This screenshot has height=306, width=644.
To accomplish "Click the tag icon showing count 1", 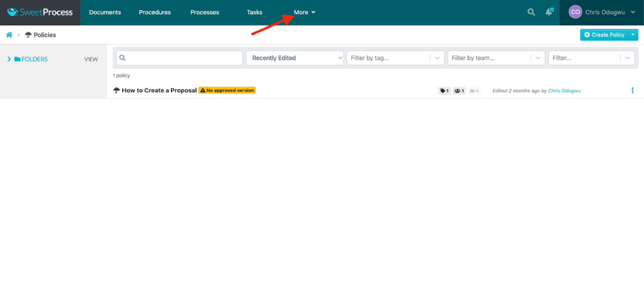I will pyautogui.click(x=445, y=90).
